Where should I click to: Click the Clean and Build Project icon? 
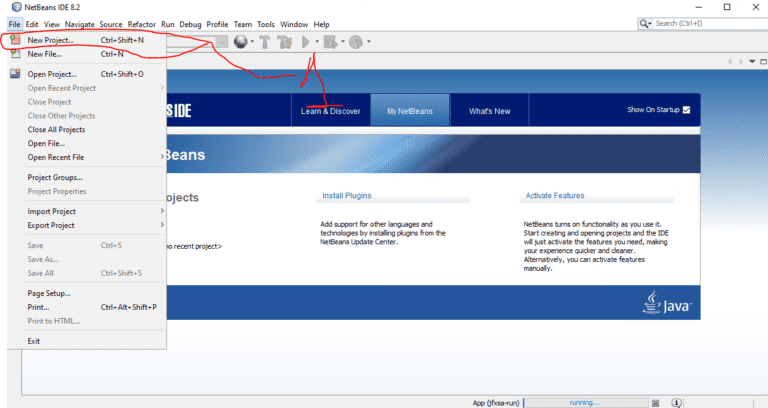click(285, 41)
